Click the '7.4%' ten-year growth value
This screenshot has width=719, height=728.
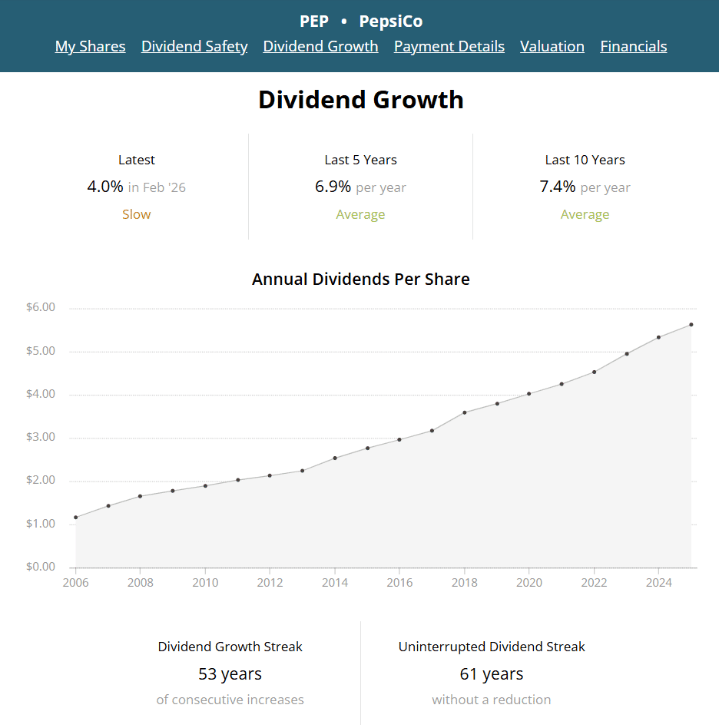[558, 187]
